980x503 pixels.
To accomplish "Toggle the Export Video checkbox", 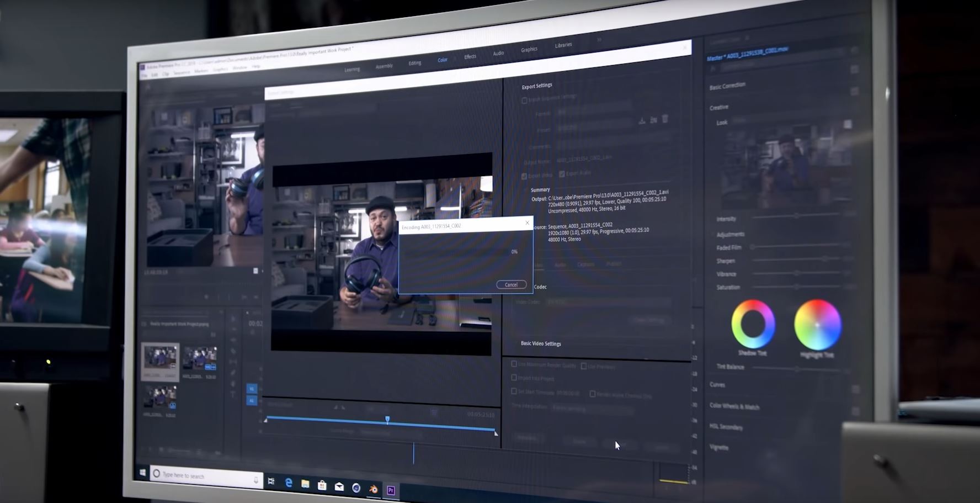I will click(524, 176).
